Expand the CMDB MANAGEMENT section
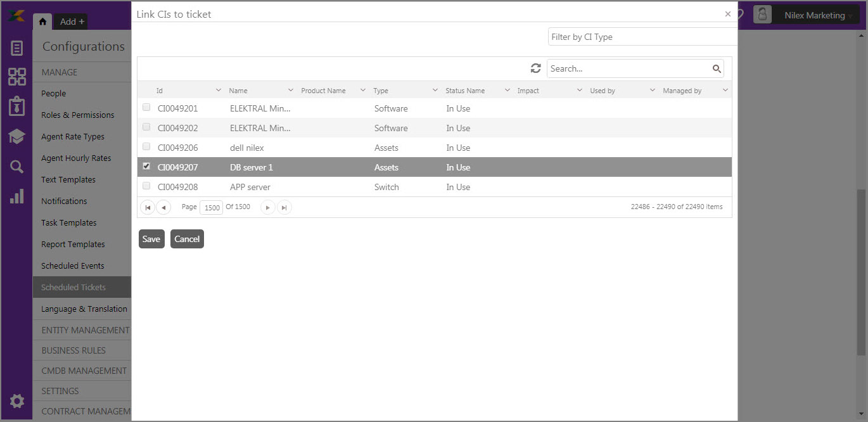Image resolution: width=868 pixels, height=422 pixels. 84,371
